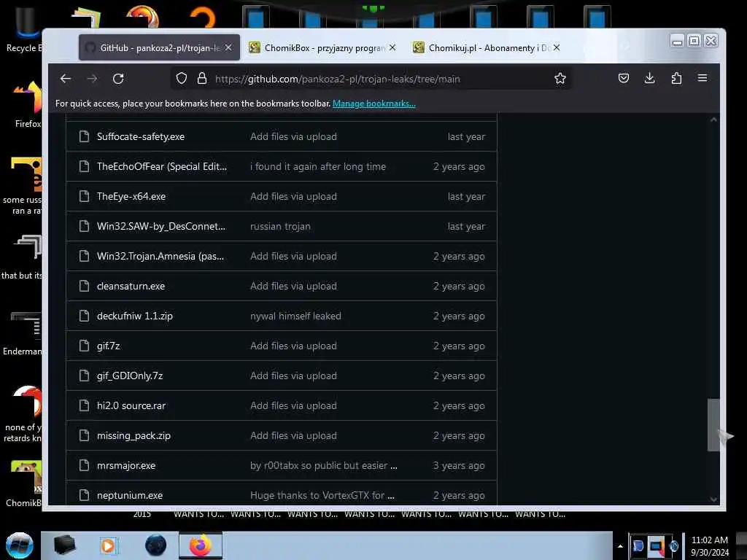Image resolution: width=747 pixels, height=560 pixels.
Task: Open 'Huge thanks to VortexGTX for' commit
Action: point(322,495)
